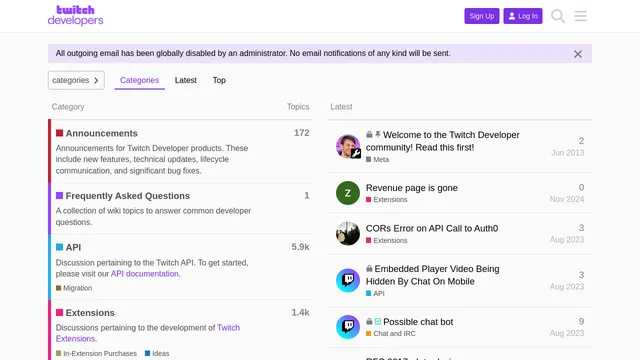Click the 1.4k topics count for Extensions
Screen dimensions: 640x360
(300, 312)
